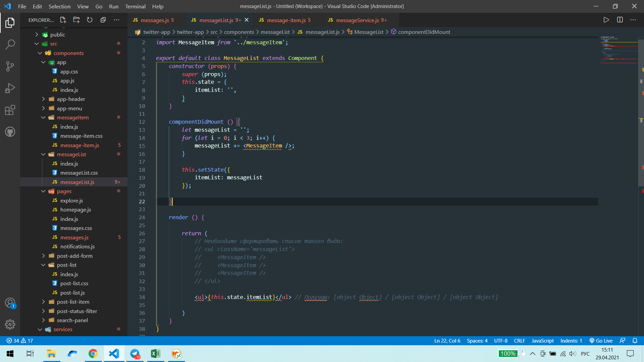The width and height of the screenshot is (644, 362).
Task: Open the Run and Debug view
Action: tap(10, 88)
